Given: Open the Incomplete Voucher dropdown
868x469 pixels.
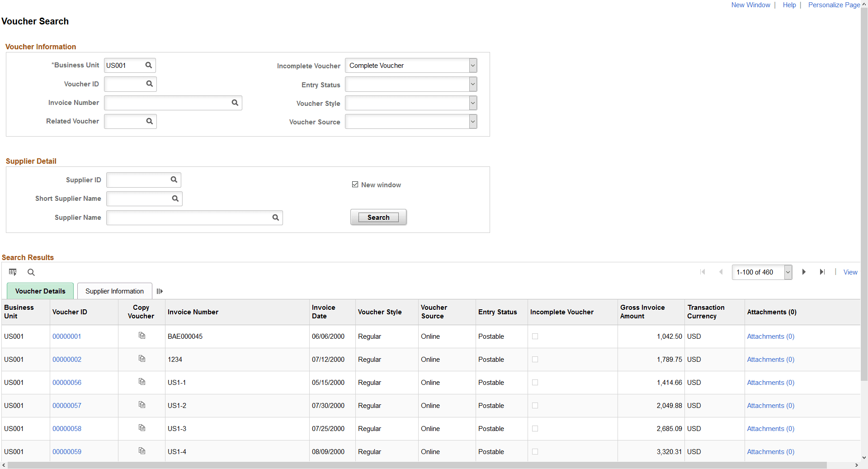Looking at the screenshot, I should pos(472,65).
